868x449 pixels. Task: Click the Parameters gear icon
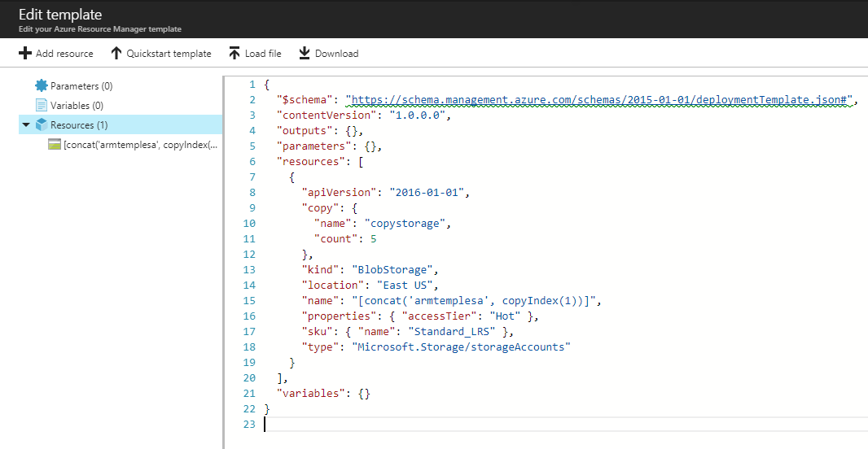click(42, 85)
